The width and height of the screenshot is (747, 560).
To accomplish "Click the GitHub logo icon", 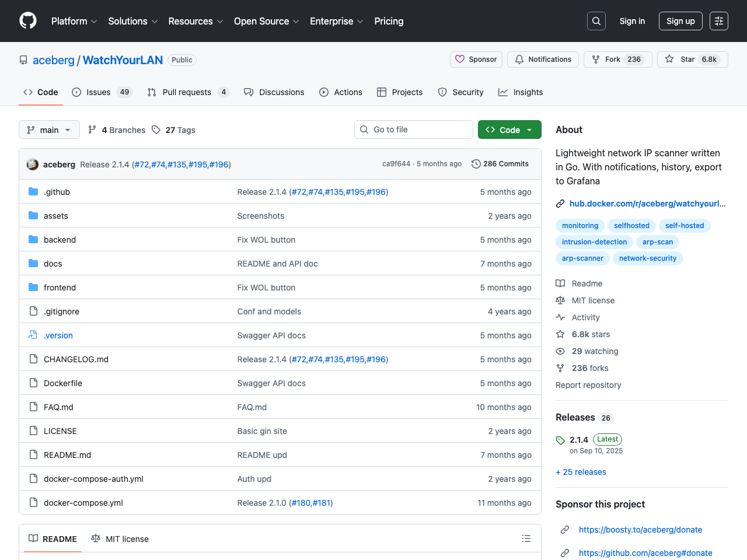I will tap(28, 21).
